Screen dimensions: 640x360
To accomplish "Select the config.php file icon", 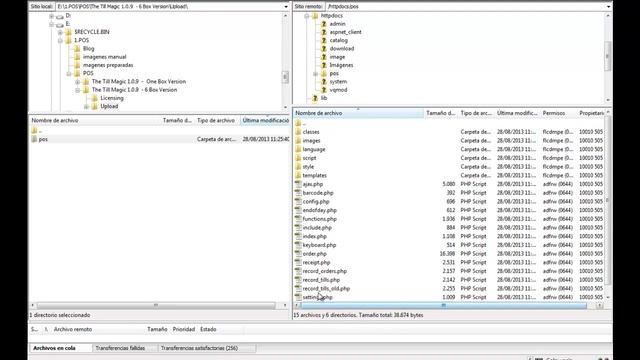I will [298, 202].
